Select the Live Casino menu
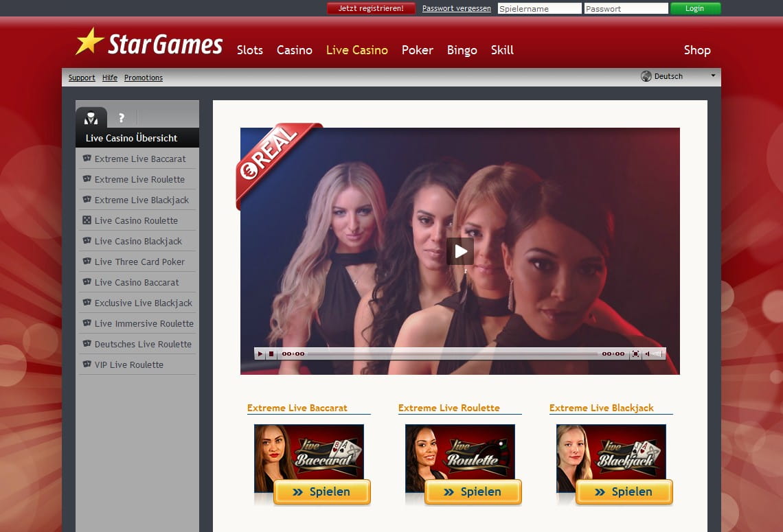This screenshot has height=532, width=783. [x=357, y=50]
